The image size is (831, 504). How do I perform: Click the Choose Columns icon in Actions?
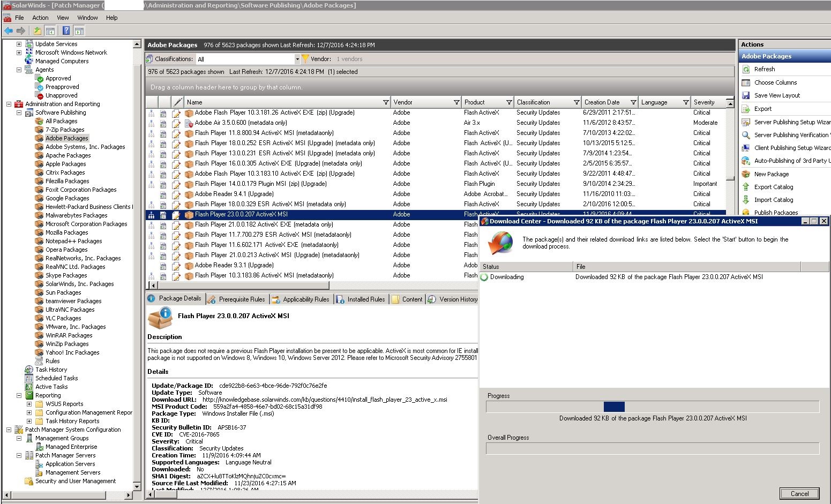(x=746, y=82)
